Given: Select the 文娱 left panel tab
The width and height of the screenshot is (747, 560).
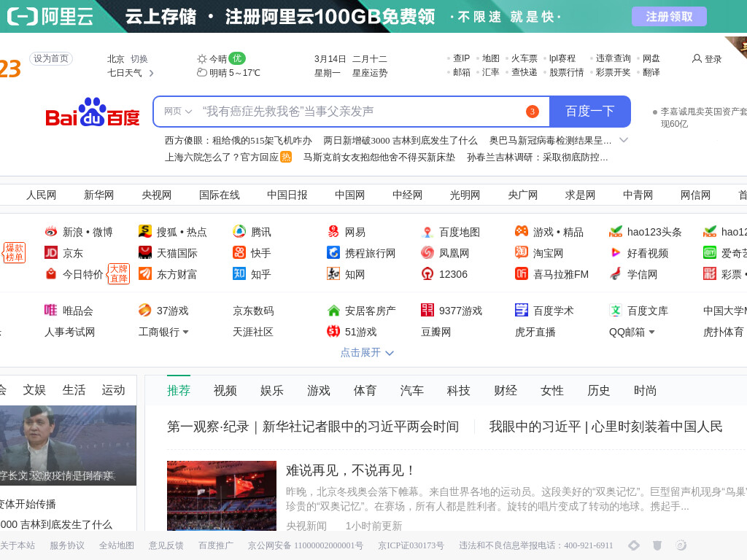Looking at the screenshot, I should coord(34,390).
